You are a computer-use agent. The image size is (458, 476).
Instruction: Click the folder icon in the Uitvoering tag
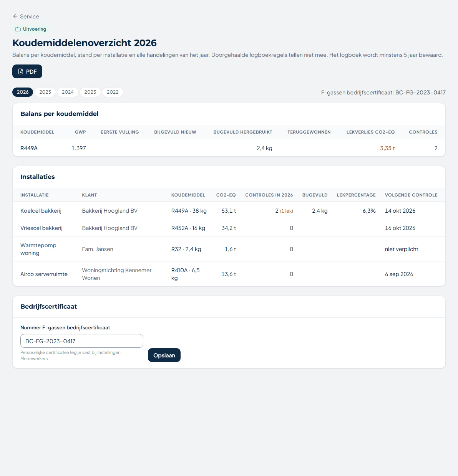(x=18, y=29)
